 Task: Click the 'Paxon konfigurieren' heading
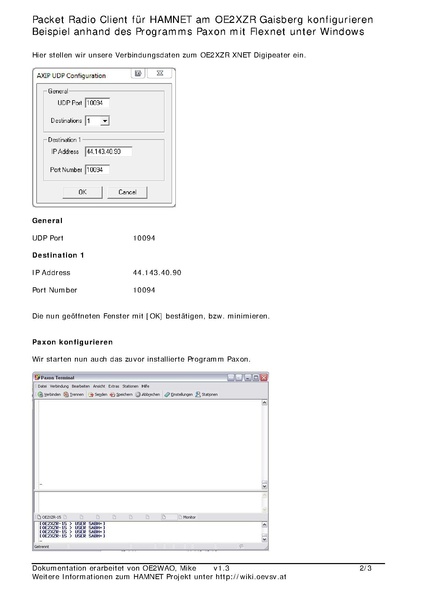point(72,342)
